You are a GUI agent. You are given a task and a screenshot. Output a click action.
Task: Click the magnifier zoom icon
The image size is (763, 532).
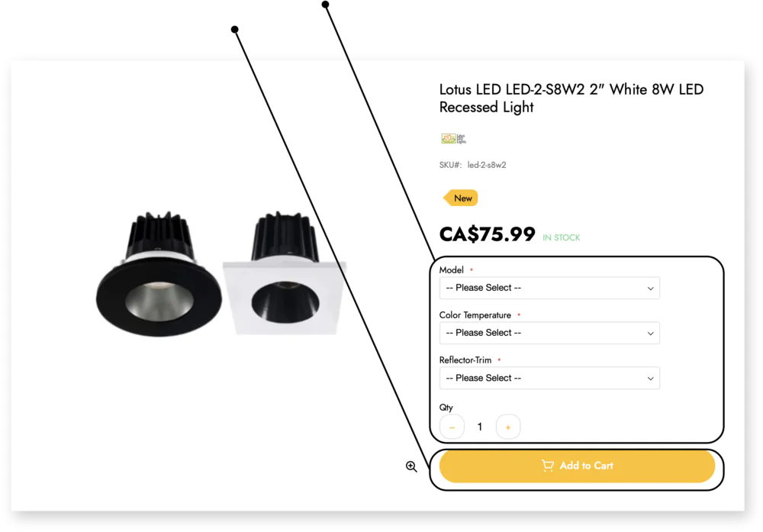[x=411, y=466]
